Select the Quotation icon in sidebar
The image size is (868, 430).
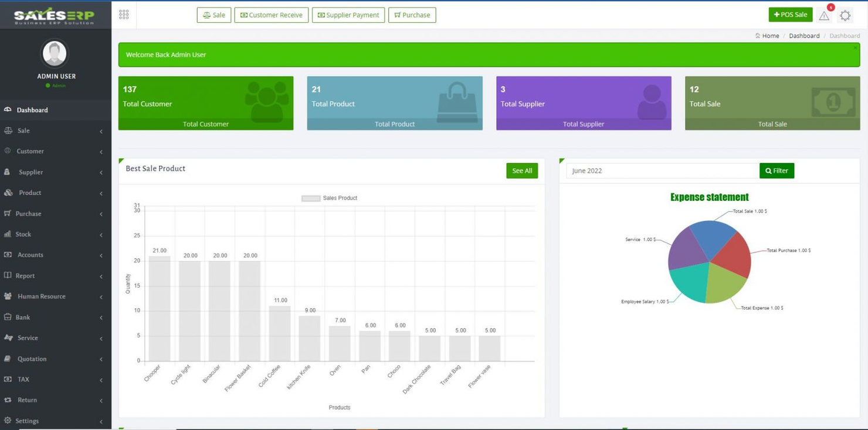(x=8, y=359)
